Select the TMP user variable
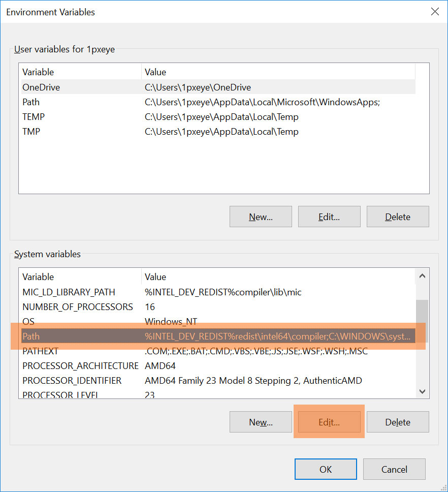Screen dimensions: 448x492 31,132
